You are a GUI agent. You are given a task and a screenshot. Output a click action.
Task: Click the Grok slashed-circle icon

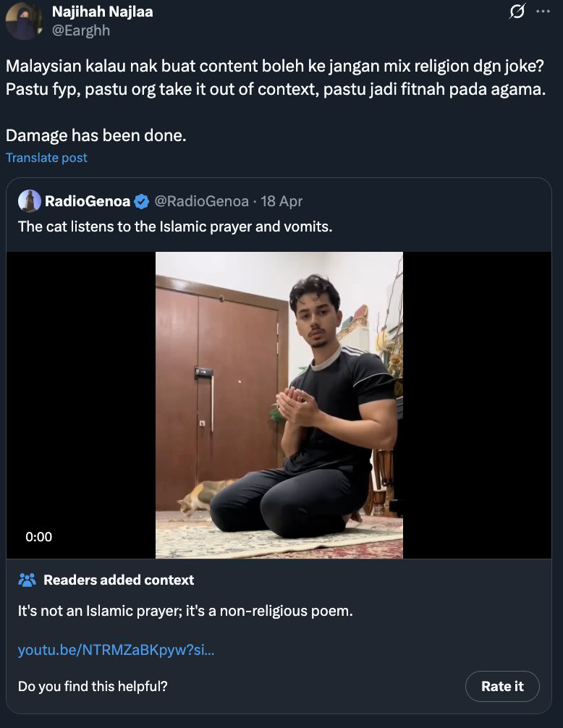[x=517, y=12]
